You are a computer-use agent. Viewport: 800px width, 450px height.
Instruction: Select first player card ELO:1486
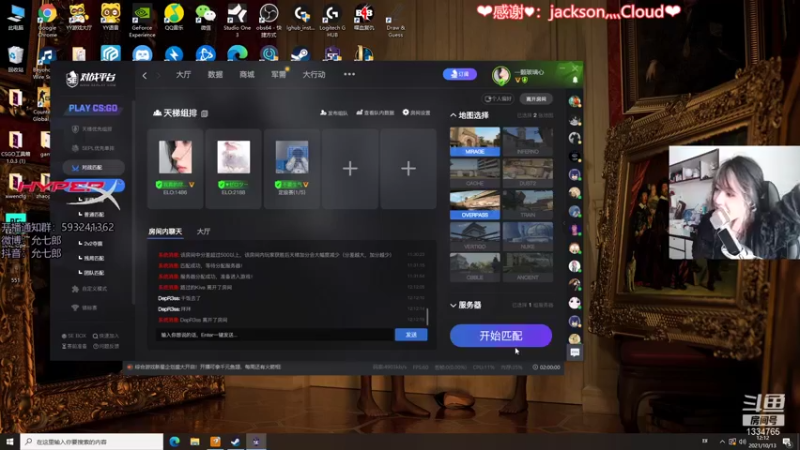[x=175, y=168]
